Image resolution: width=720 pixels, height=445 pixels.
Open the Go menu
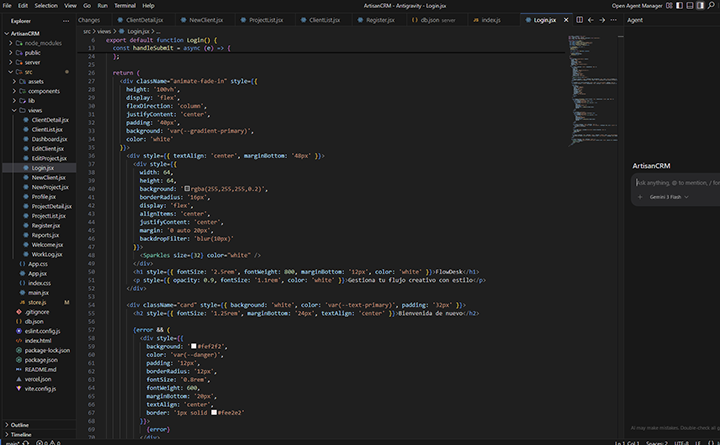point(87,6)
